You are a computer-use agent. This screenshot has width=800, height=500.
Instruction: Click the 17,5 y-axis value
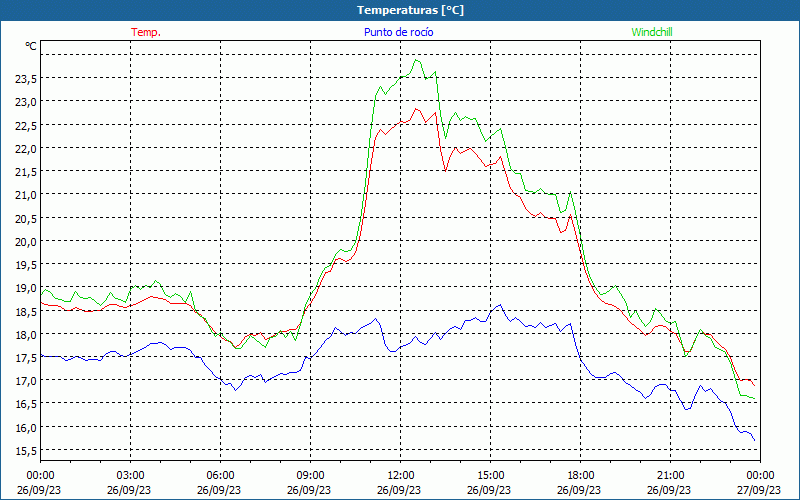pyautogui.click(x=26, y=358)
